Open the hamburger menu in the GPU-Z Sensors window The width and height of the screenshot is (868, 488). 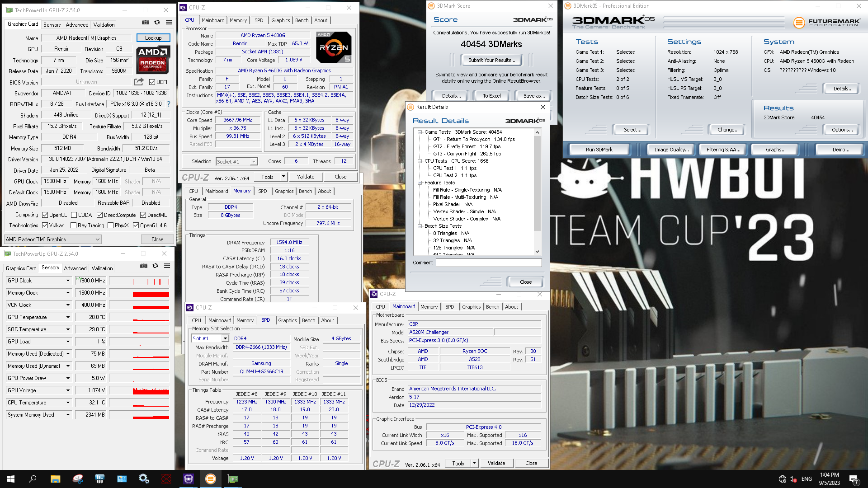pyautogui.click(x=167, y=266)
